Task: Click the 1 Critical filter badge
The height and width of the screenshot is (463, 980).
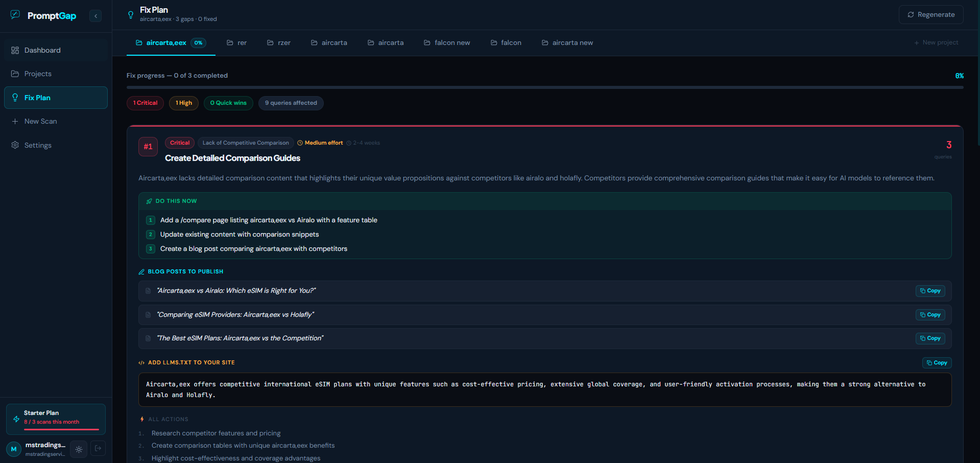Action: (x=145, y=103)
